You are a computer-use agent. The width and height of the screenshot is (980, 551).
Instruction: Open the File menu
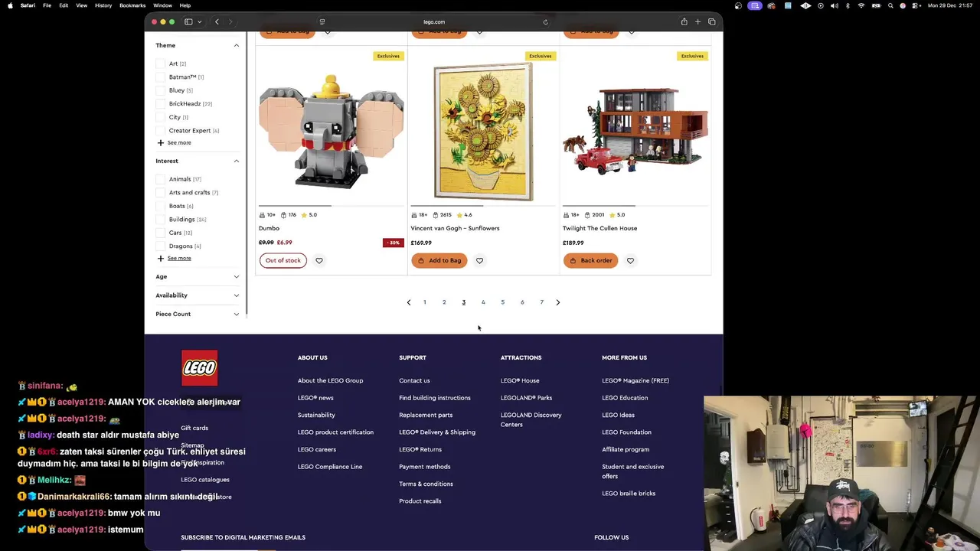click(x=47, y=5)
